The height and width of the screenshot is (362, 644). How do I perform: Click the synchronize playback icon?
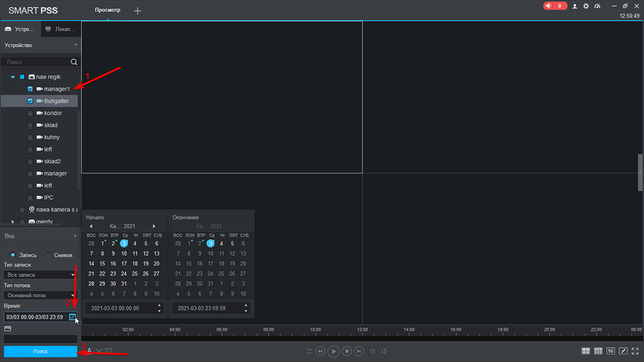(309, 351)
